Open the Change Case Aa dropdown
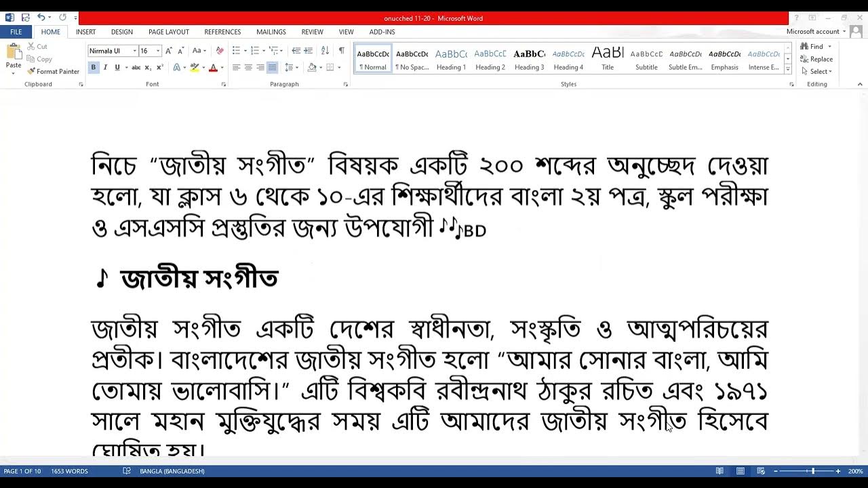The height and width of the screenshot is (488, 868). tap(199, 51)
